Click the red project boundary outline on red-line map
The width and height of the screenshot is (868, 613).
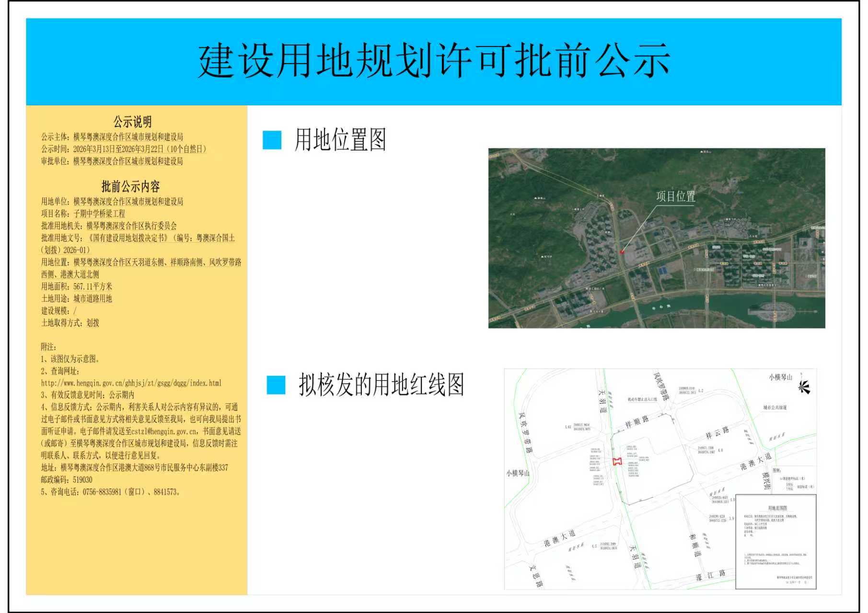click(617, 461)
